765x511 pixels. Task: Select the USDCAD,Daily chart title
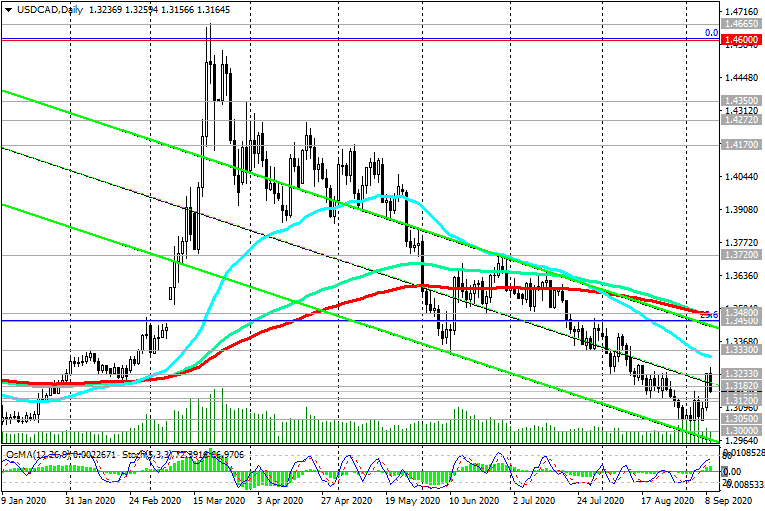(50, 10)
